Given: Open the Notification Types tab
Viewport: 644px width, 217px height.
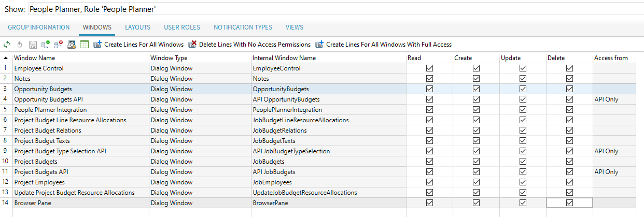Looking at the screenshot, I should tap(243, 27).
